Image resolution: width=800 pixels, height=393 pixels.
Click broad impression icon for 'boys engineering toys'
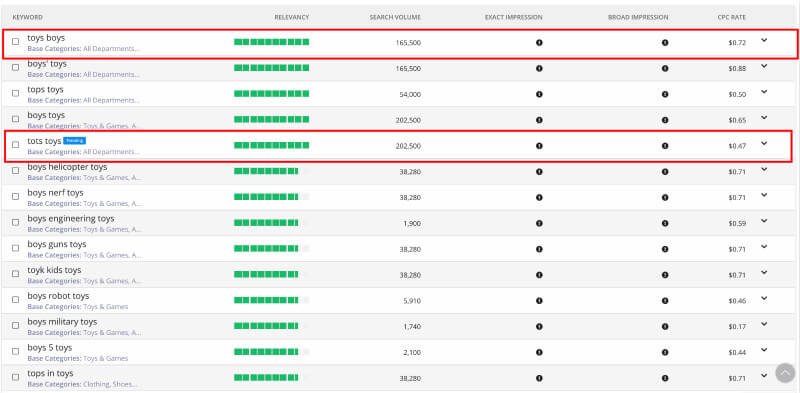[x=665, y=223]
